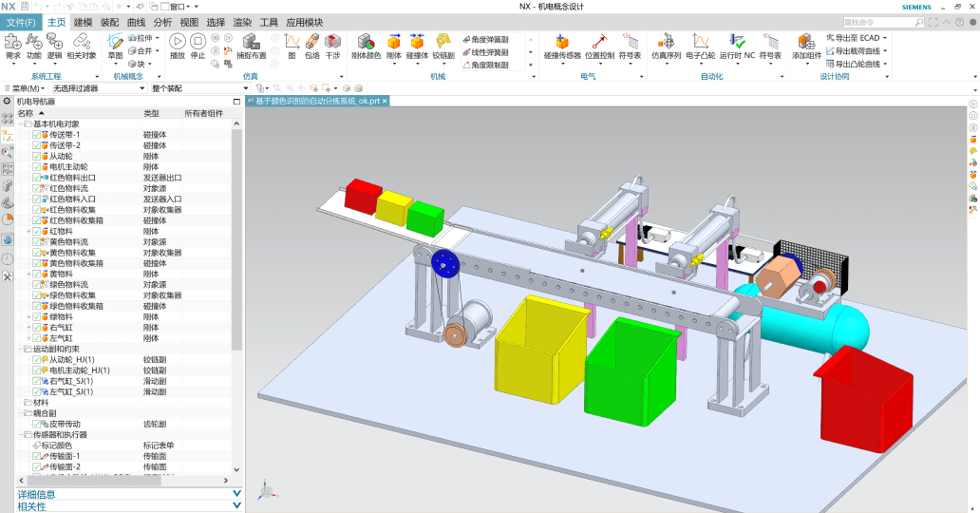Click 导出载荷曲线
The height and width of the screenshot is (513, 980).
tap(853, 51)
